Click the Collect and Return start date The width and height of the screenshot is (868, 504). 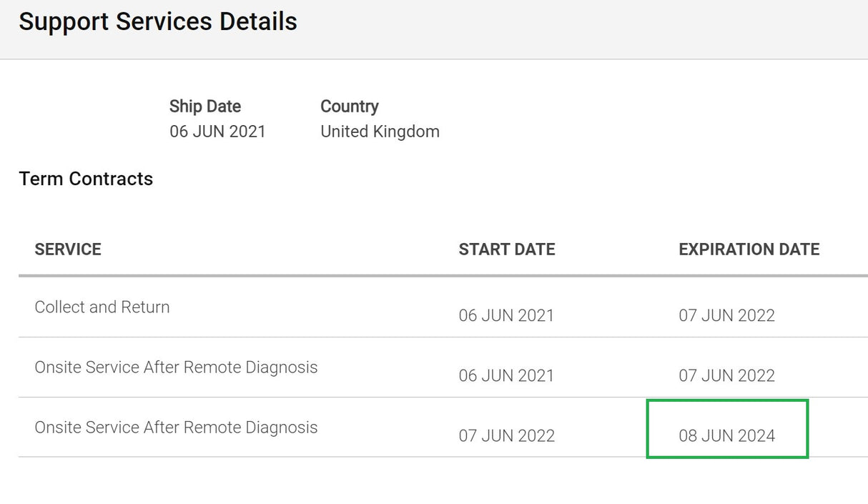click(x=506, y=315)
